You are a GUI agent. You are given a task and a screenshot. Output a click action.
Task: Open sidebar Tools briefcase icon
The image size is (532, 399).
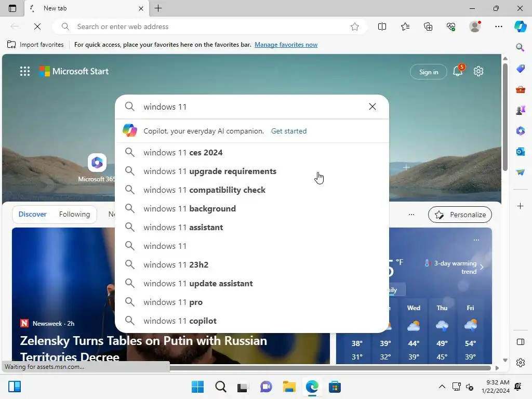pyautogui.click(x=520, y=89)
